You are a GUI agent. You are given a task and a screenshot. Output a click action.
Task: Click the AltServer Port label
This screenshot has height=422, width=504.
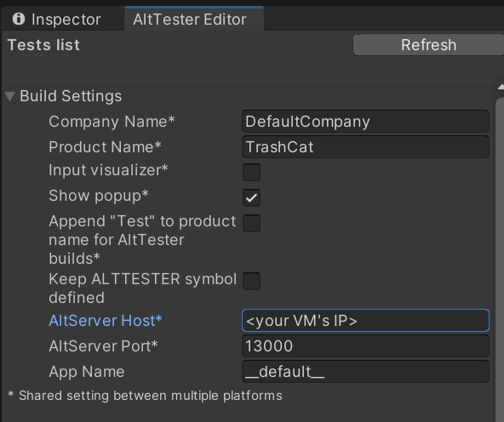[104, 346]
